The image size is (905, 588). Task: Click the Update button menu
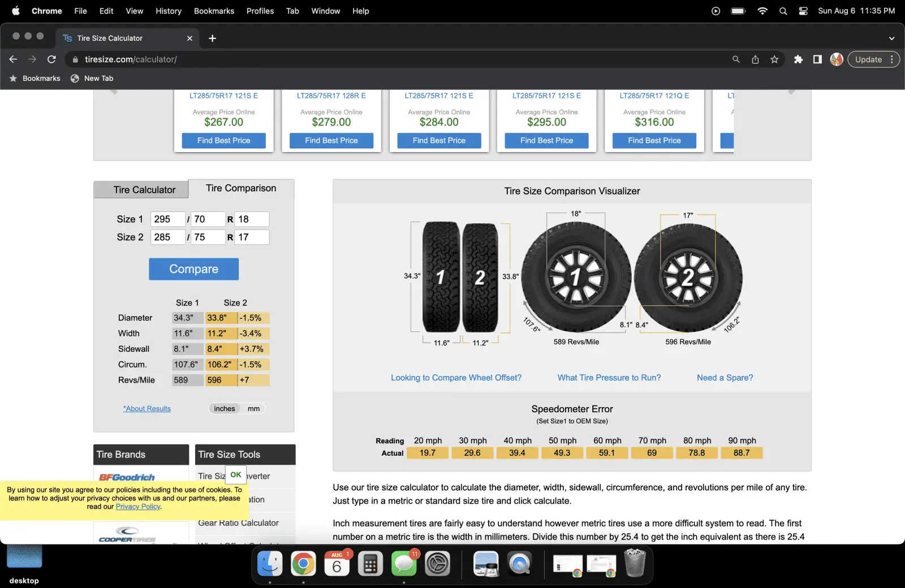click(873, 59)
